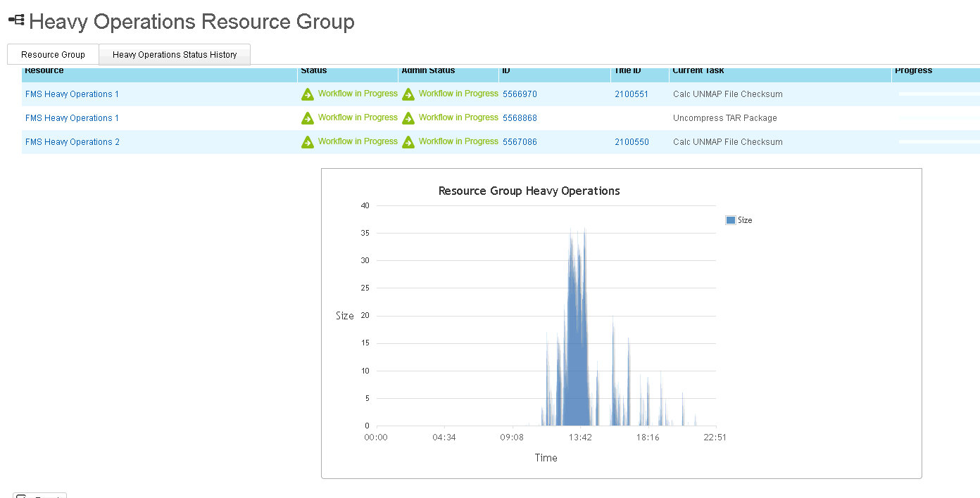Screen dimensions: 980x498
Task: Click Status icon for FMS Heavy Operations 2
Action: point(308,142)
